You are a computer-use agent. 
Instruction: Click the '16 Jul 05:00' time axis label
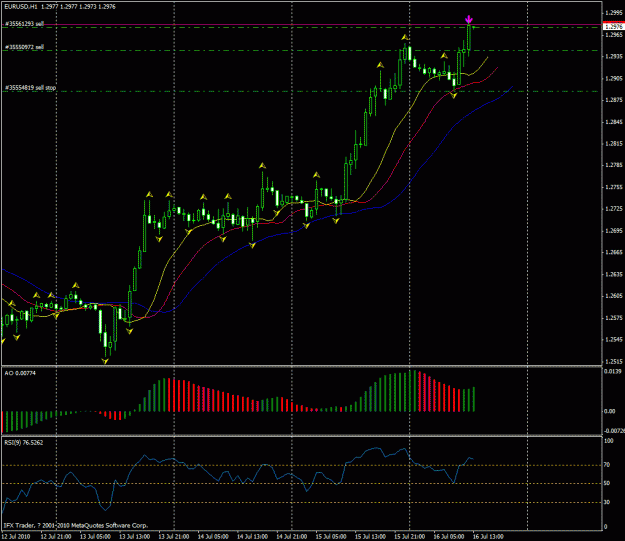(449, 537)
